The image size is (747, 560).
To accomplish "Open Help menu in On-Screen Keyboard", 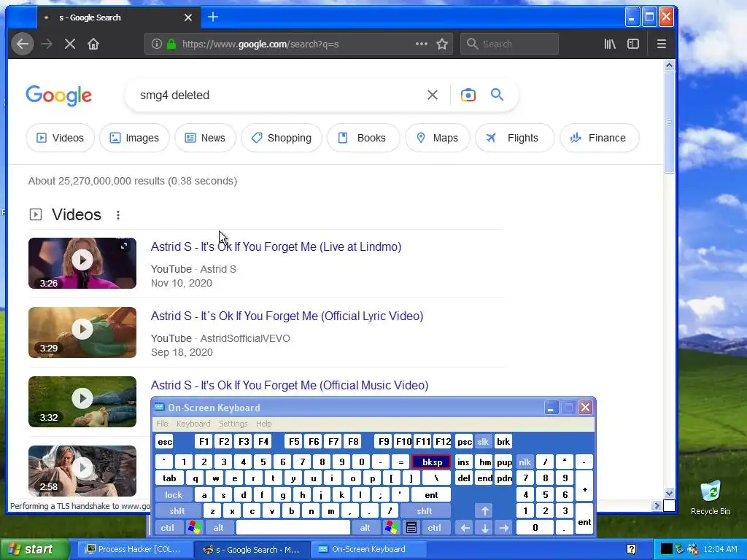I will [263, 424].
